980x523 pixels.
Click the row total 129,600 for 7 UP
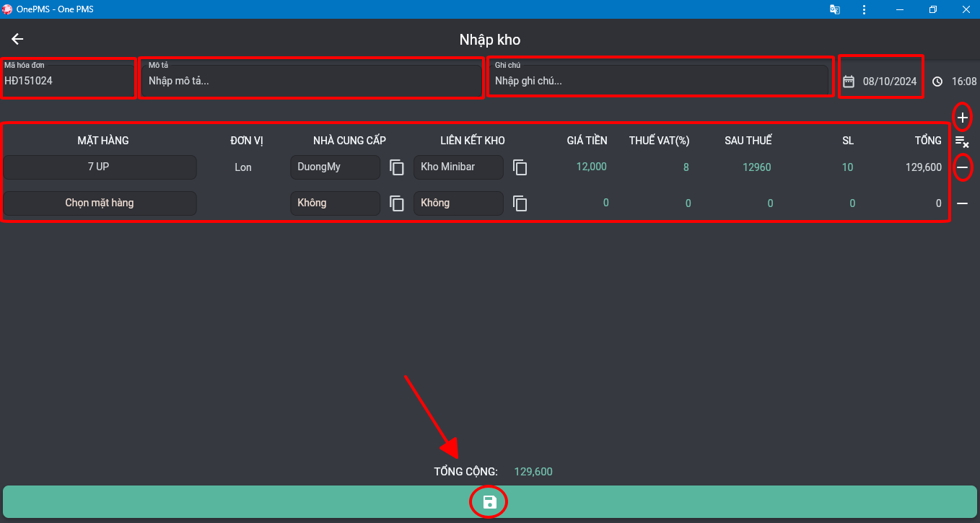(923, 167)
